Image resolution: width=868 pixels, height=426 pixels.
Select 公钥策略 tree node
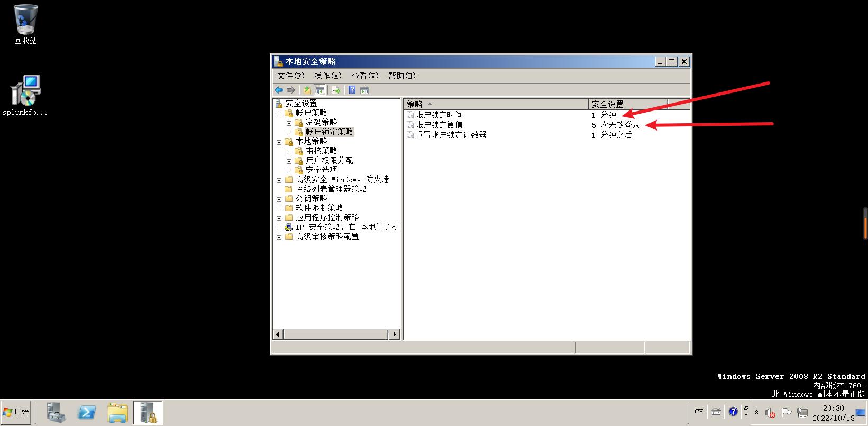[x=312, y=198]
